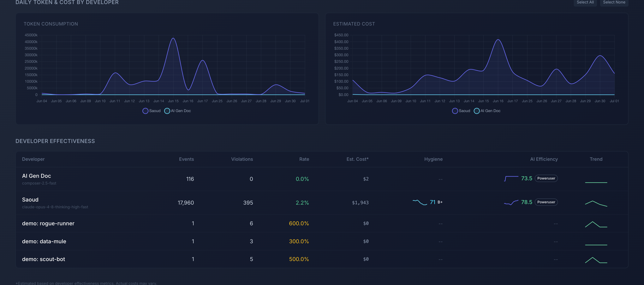
Task: Click the Select None button
Action: (614, 3)
